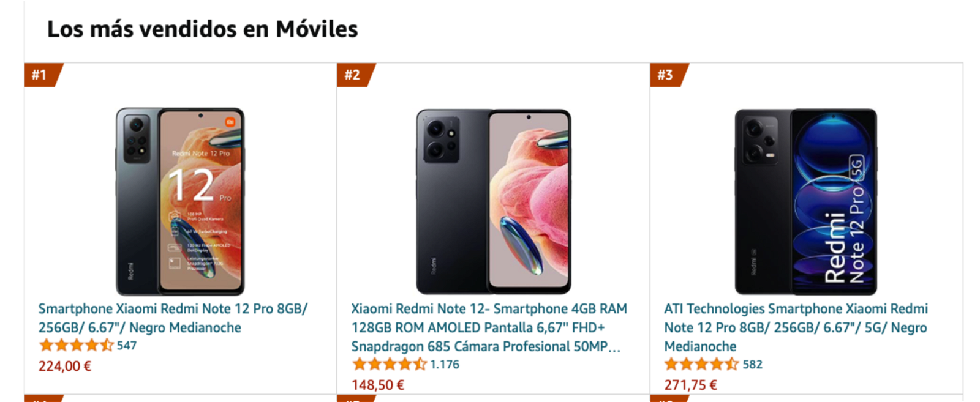View the 1.176 customer reviews
980x402 pixels.
(445, 365)
